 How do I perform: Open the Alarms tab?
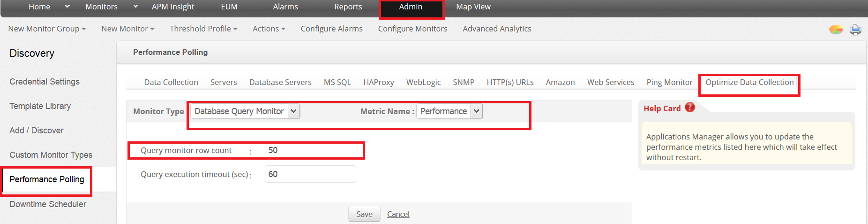coord(285,7)
